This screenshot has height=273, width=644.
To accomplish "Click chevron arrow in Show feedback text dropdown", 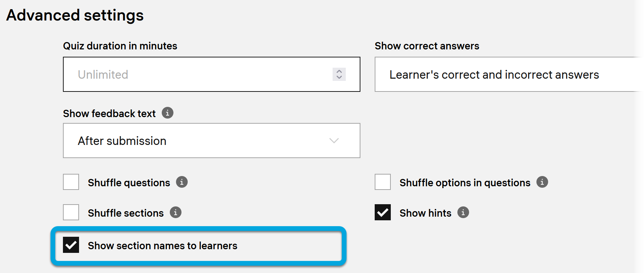I will point(334,141).
